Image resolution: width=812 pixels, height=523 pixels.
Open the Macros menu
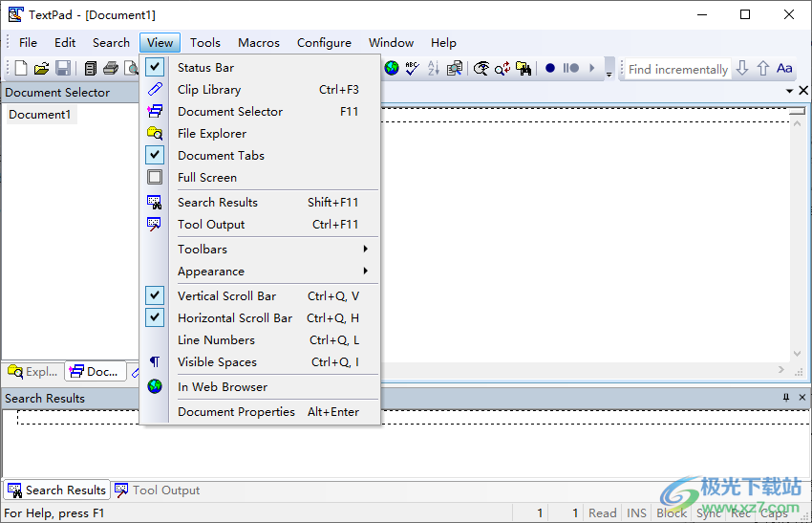click(259, 42)
